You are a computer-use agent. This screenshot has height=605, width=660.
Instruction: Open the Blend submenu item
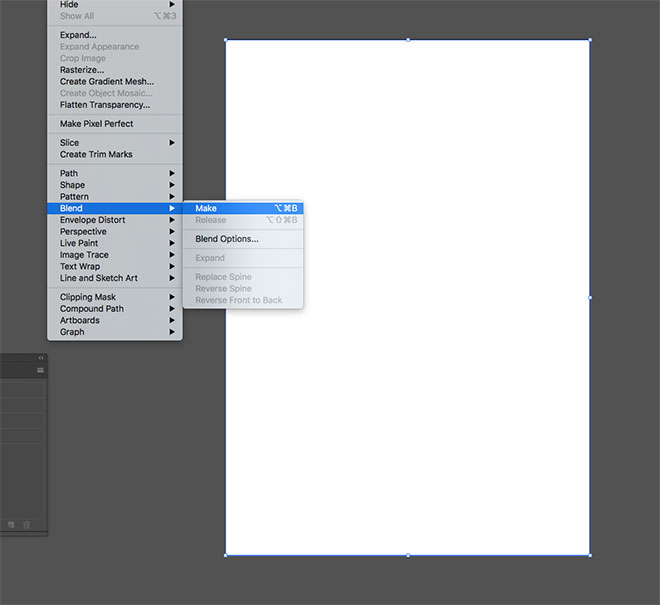tap(115, 208)
